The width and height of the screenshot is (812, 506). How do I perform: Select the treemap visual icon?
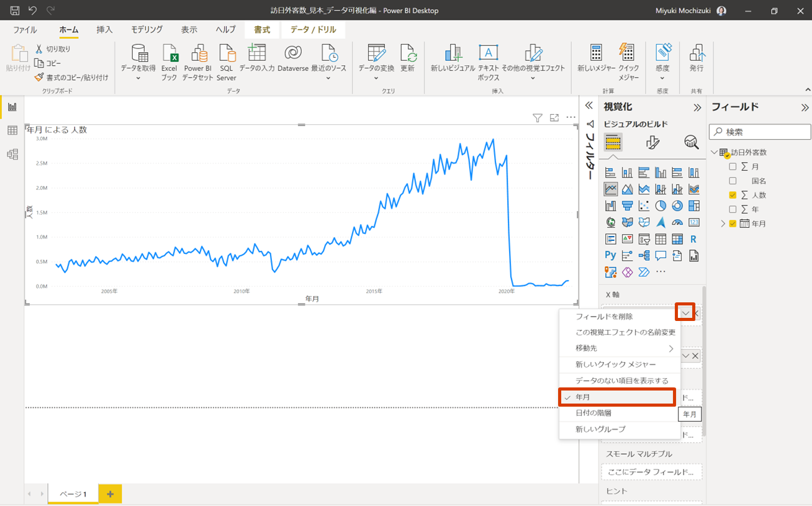(693, 206)
